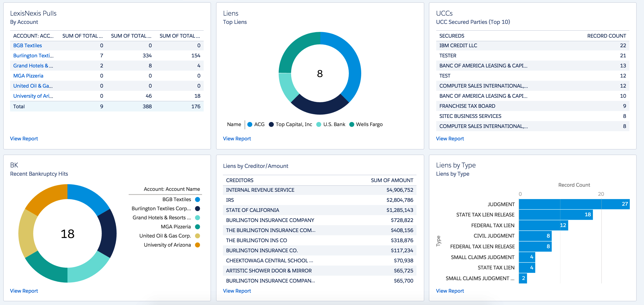
Task: Click the ACG legend color dot
Action: (x=250, y=124)
